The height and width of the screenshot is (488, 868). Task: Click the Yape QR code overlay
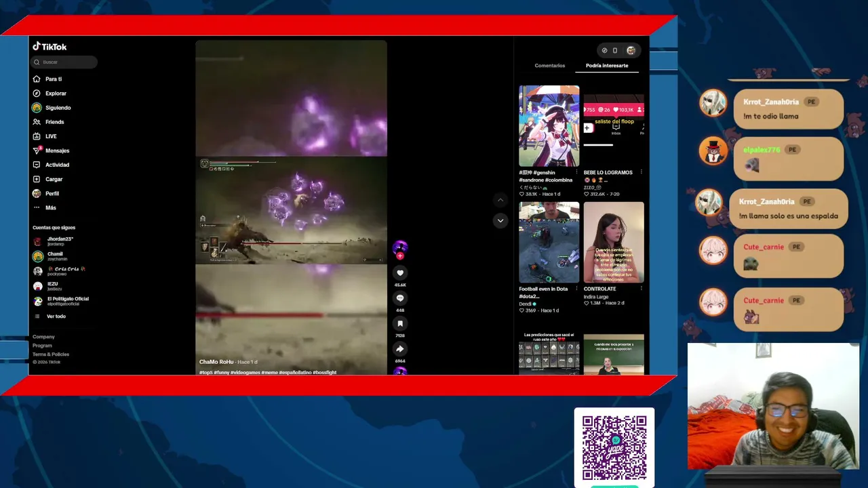[614, 447]
